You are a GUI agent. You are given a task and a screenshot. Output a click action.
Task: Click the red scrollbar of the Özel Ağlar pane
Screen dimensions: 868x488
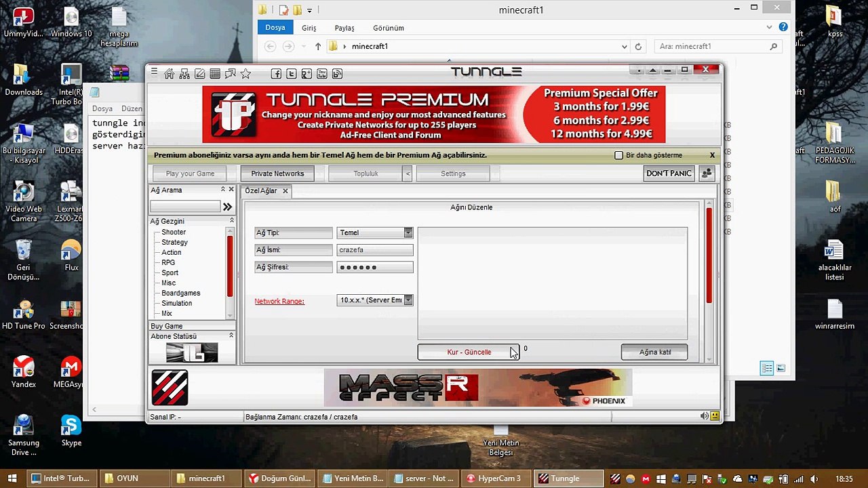(709, 254)
